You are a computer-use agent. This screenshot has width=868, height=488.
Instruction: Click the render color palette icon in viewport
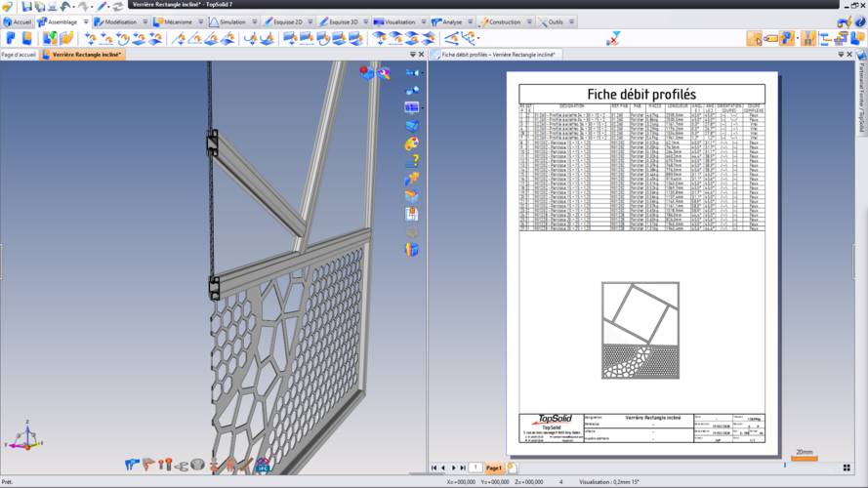click(x=411, y=143)
